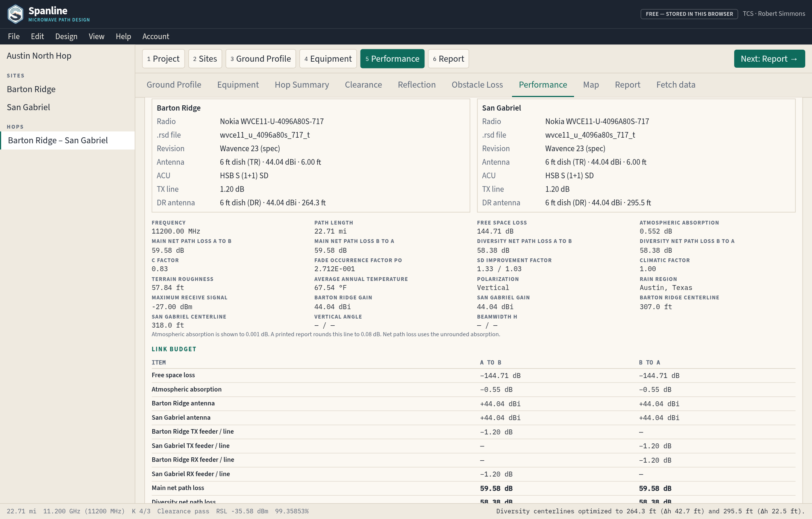Switch to the Hop Summary tab

(x=302, y=85)
